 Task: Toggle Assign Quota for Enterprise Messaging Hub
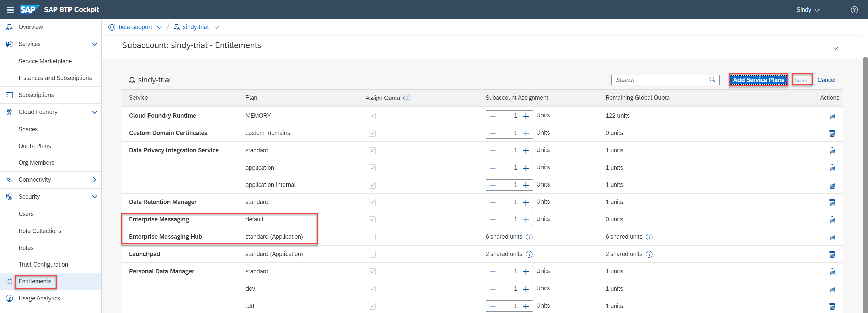[x=372, y=237]
